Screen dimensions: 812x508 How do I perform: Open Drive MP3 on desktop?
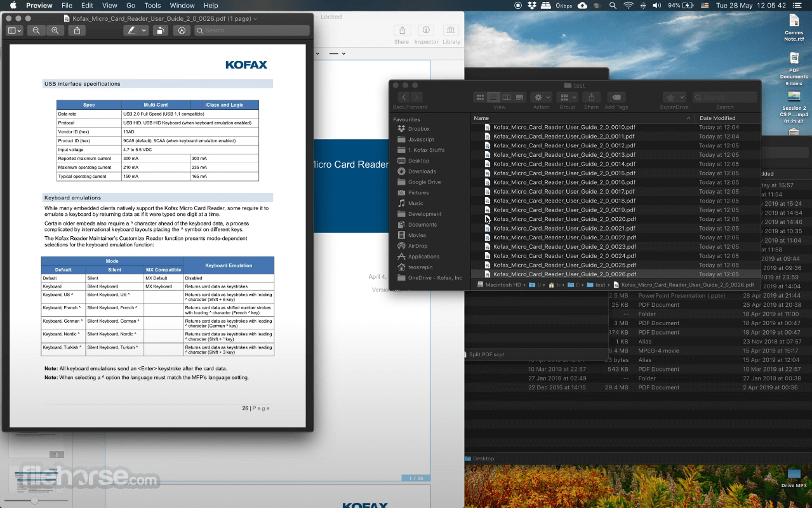pos(794,478)
